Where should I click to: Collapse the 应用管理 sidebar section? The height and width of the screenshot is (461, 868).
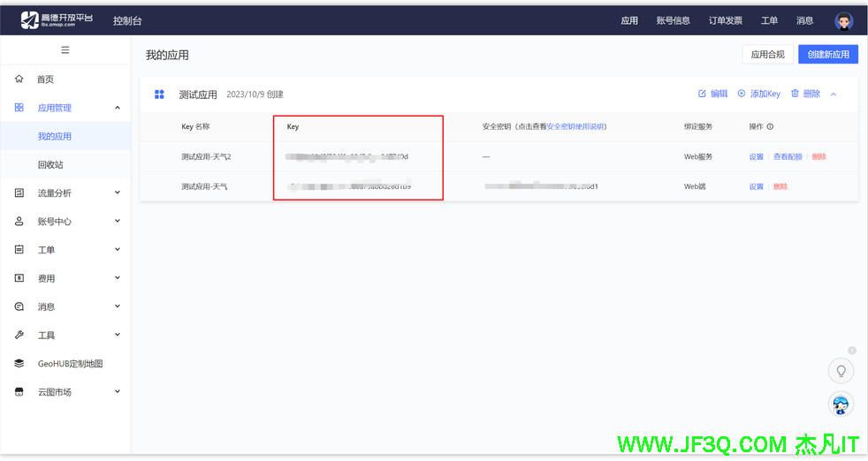point(118,108)
